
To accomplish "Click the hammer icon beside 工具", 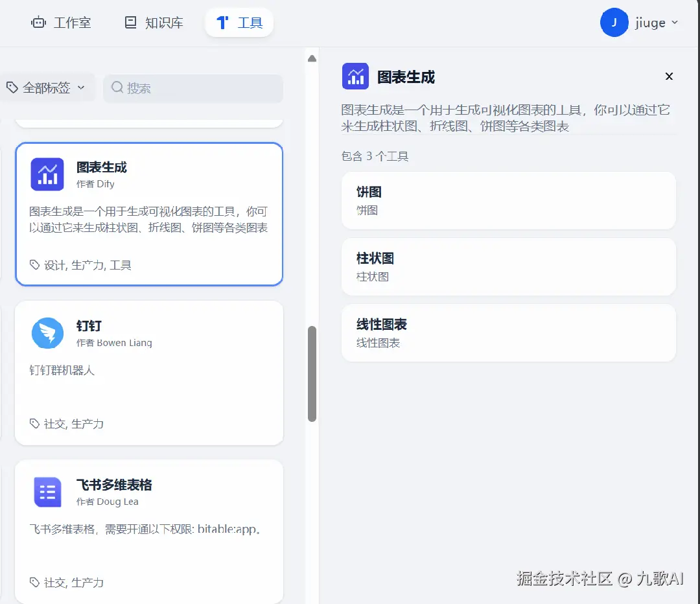I will pyautogui.click(x=222, y=22).
